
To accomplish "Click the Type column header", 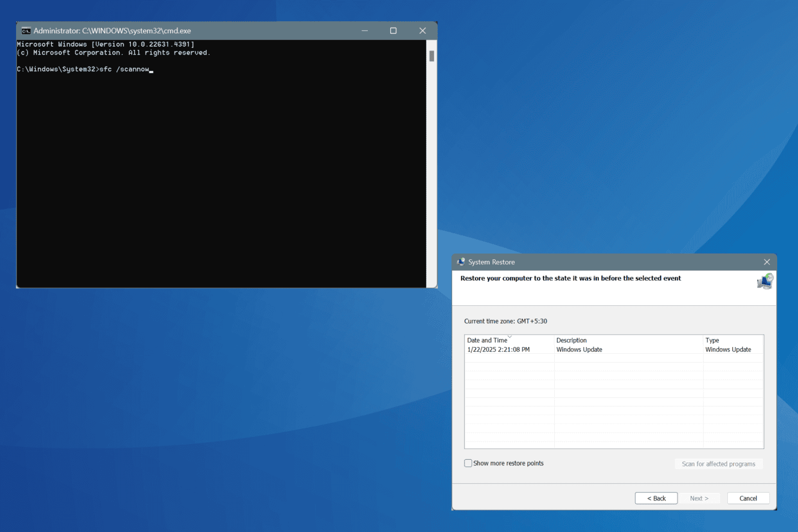I will 733,340.
